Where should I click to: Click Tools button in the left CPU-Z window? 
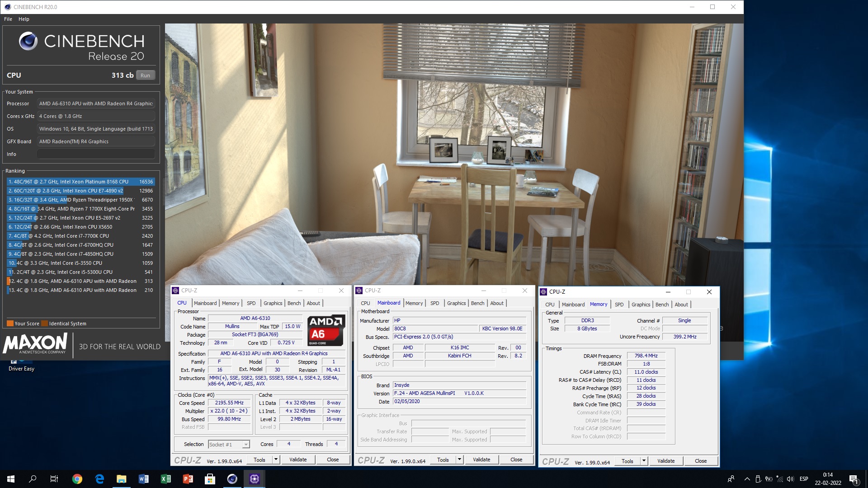[x=259, y=460]
